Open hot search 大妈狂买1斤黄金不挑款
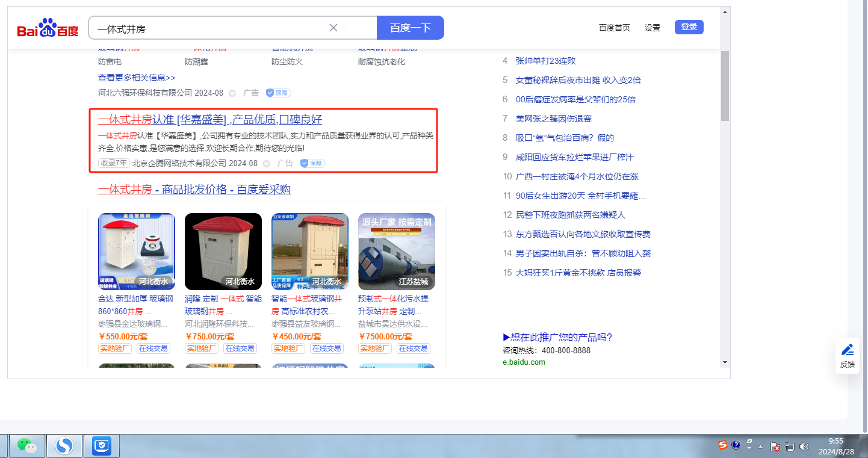Viewport: 868px width, 458px height. point(578,273)
